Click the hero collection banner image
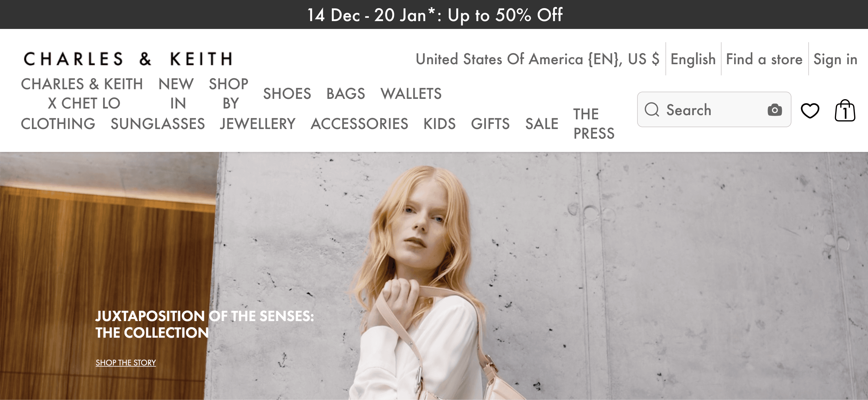The width and height of the screenshot is (868, 400). 434,276
